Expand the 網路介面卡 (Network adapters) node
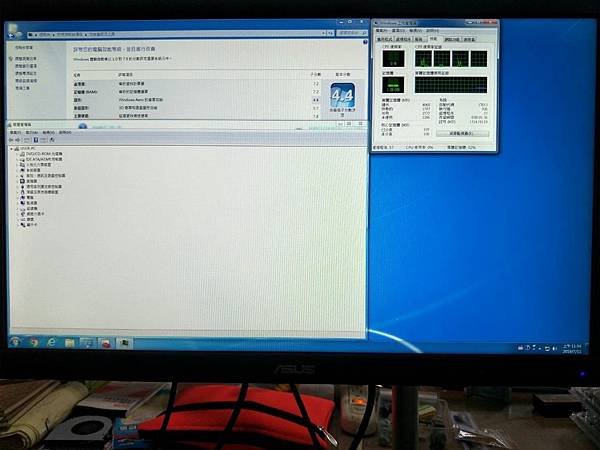 (x=17, y=214)
